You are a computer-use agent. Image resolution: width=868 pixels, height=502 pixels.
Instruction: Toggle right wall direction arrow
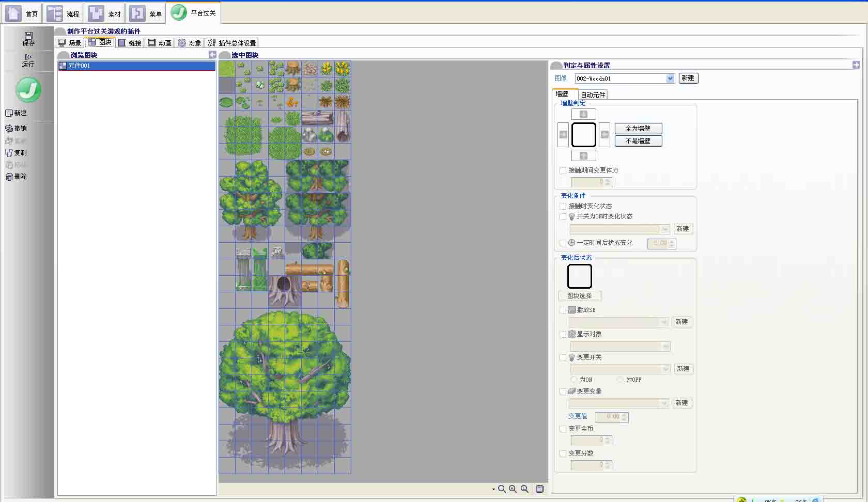(x=605, y=135)
